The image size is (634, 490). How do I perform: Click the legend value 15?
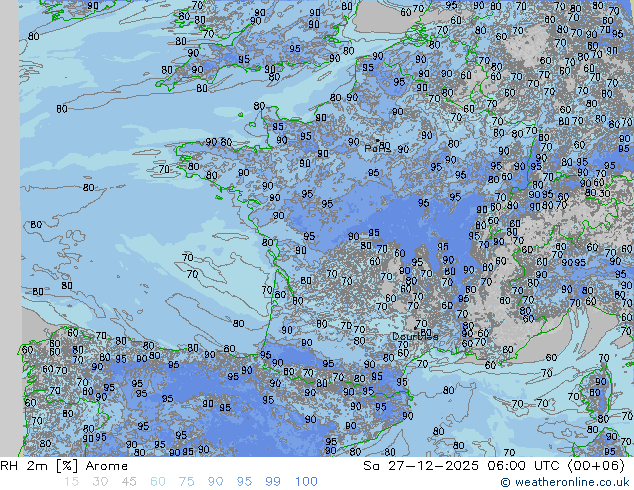coord(71,482)
